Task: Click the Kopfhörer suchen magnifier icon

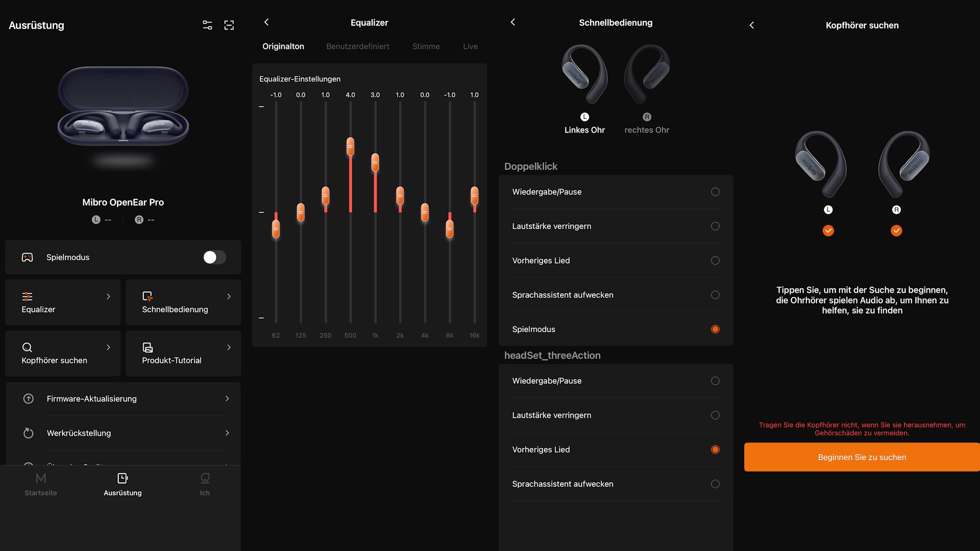Action: pos(28,347)
